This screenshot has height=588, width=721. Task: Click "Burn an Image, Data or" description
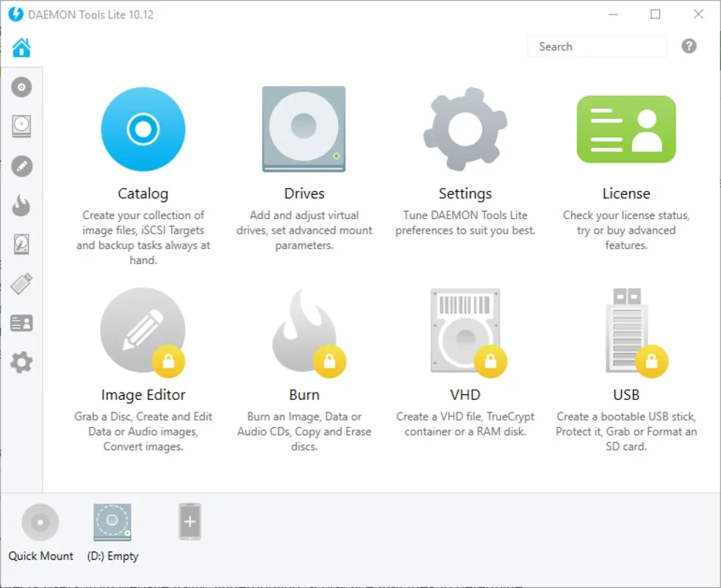coord(304,431)
